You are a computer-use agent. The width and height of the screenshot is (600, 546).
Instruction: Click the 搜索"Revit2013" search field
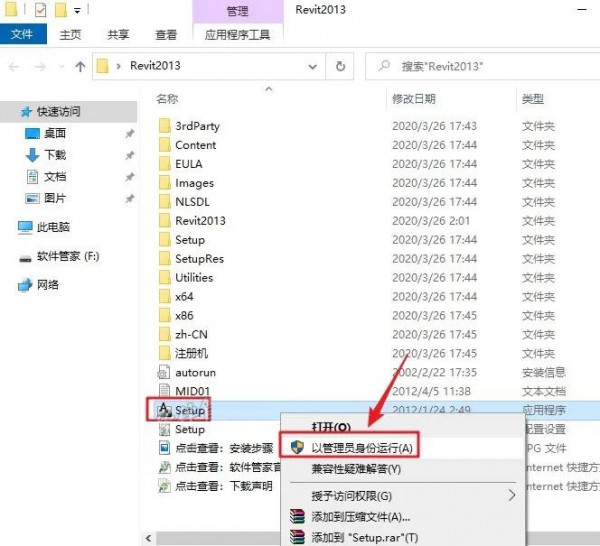point(483,66)
